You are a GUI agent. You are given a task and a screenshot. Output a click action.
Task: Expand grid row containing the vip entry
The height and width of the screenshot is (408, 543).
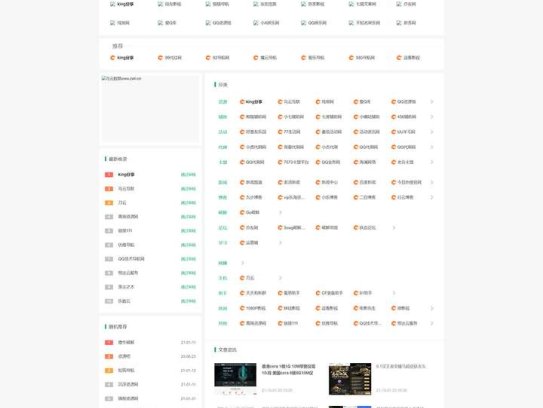(431, 197)
